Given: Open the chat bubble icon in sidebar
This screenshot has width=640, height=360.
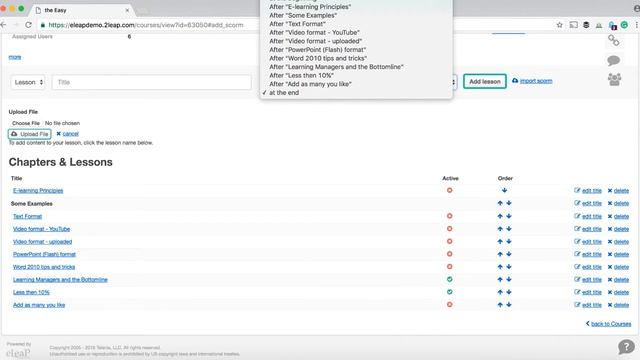Looking at the screenshot, I should [613, 60].
